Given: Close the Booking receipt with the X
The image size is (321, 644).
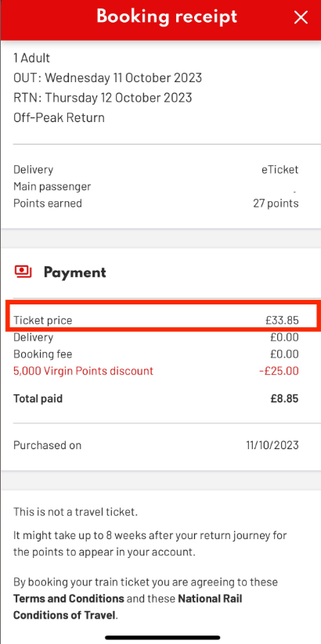Looking at the screenshot, I should (x=301, y=17).
